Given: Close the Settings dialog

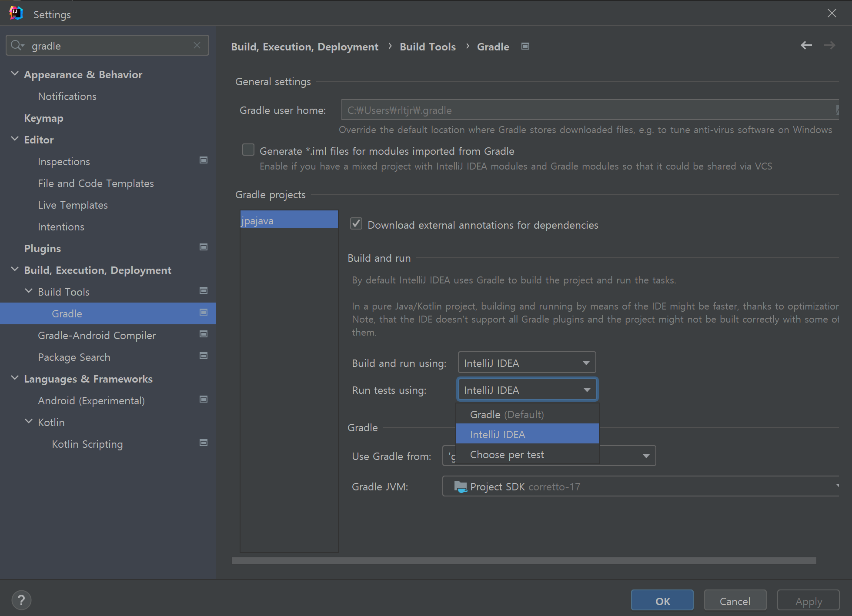Looking at the screenshot, I should 832,13.
